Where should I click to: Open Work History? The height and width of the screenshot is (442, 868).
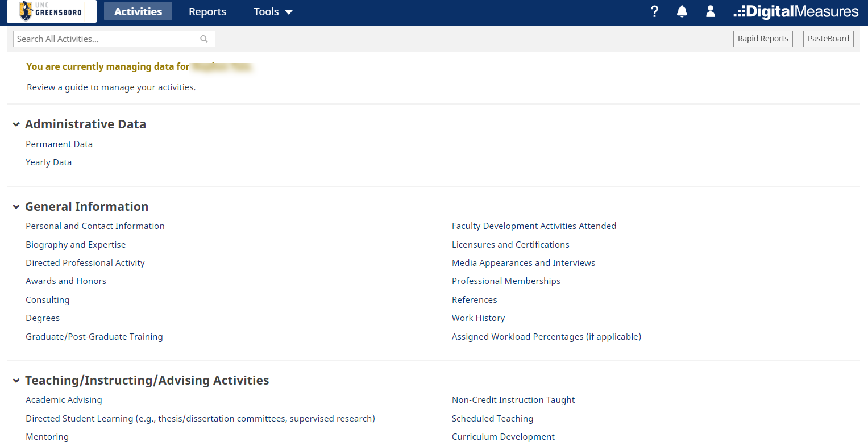(479, 318)
